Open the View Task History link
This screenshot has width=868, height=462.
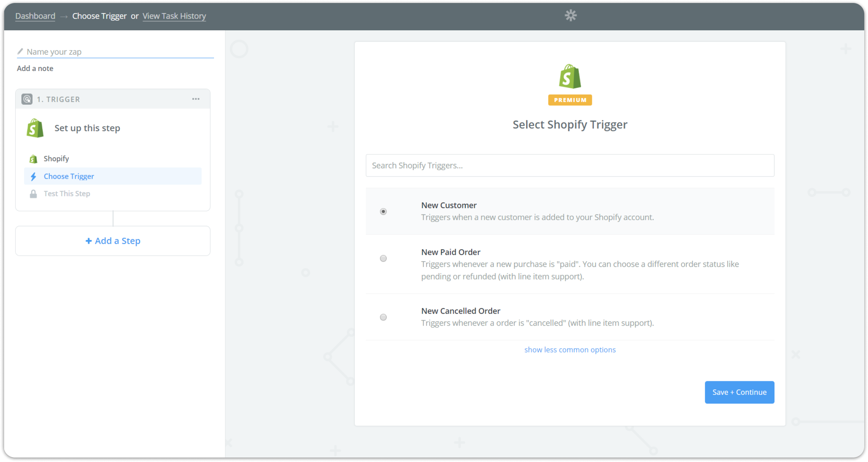174,16
